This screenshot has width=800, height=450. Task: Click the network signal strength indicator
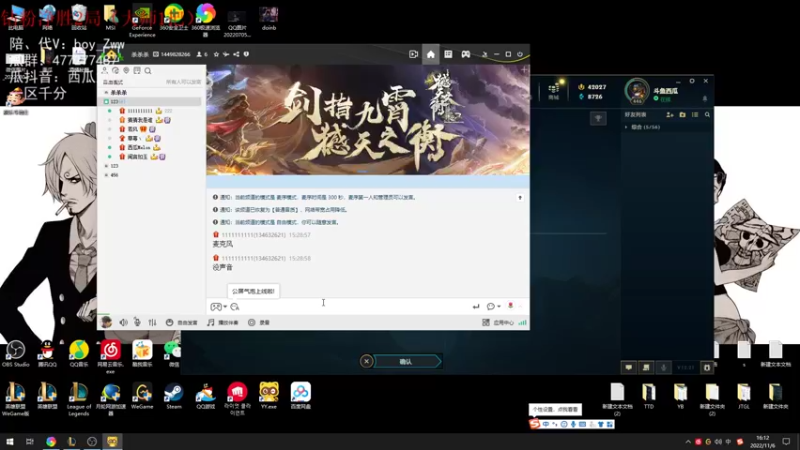pyautogui.click(x=522, y=322)
